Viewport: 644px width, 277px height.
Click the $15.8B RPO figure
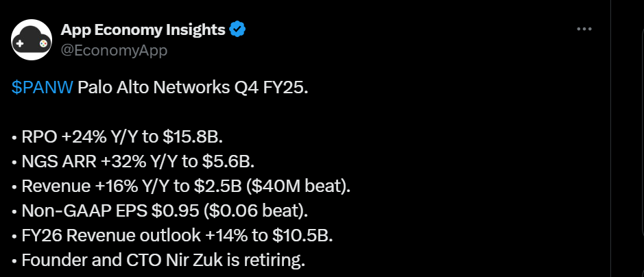pos(193,137)
